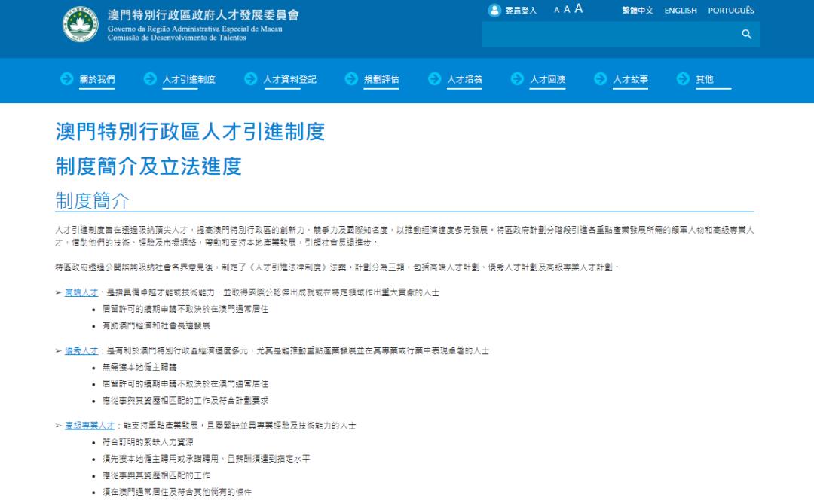The width and height of the screenshot is (814, 504).
Task: Click arrow icon beside 關於我們
Action: (67, 79)
